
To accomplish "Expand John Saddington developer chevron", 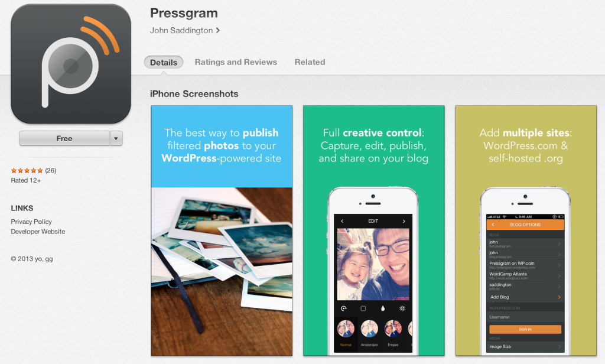I will click(218, 30).
